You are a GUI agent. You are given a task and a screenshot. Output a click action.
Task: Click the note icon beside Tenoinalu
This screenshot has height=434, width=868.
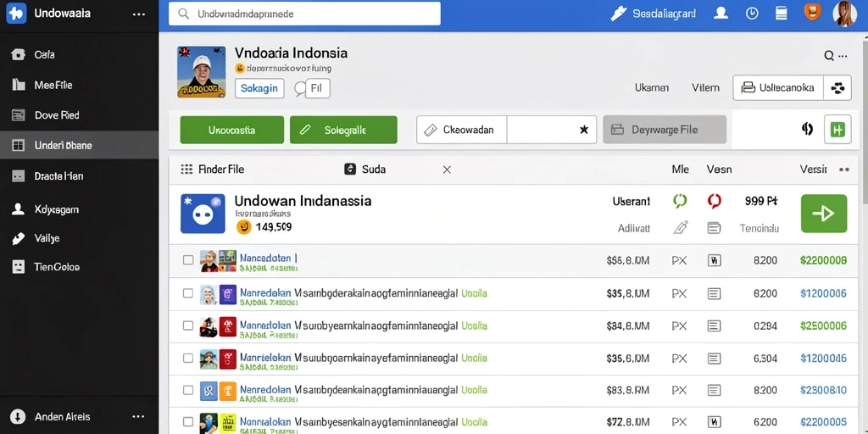[714, 227]
